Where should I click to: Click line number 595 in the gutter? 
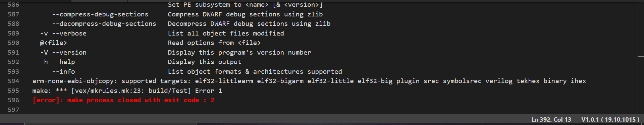pos(13,91)
